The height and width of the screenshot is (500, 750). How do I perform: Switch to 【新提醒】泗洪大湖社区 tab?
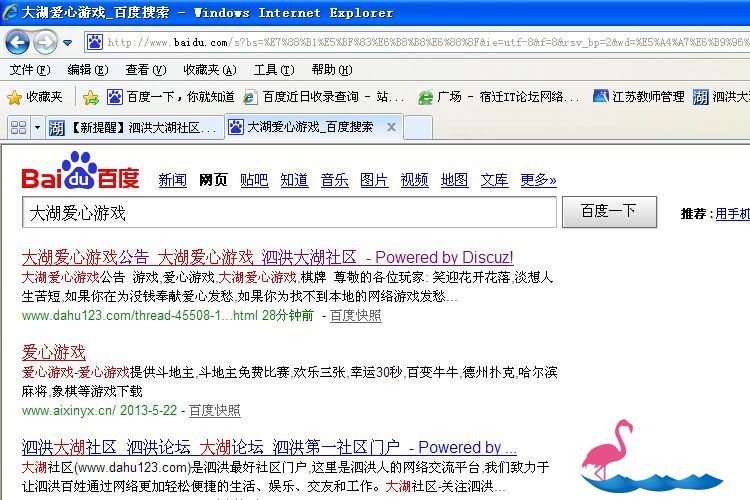coord(135,128)
